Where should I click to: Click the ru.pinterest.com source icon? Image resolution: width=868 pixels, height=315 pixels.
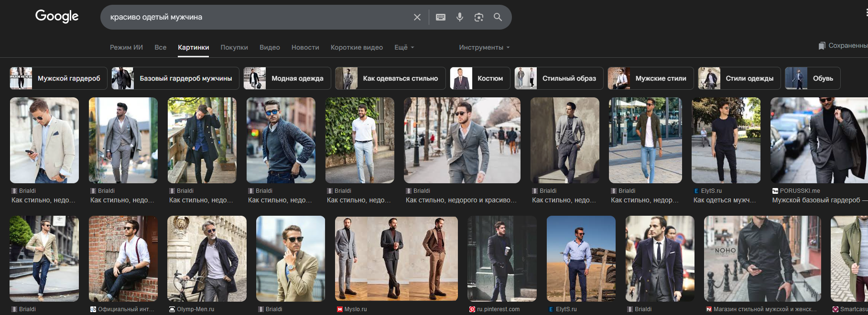pyautogui.click(x=472, y=309)
